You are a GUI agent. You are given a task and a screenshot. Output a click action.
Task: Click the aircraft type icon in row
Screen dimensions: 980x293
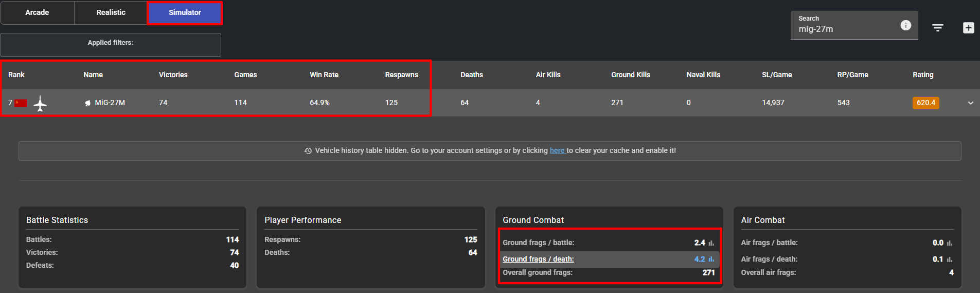[x=40, y=103]
